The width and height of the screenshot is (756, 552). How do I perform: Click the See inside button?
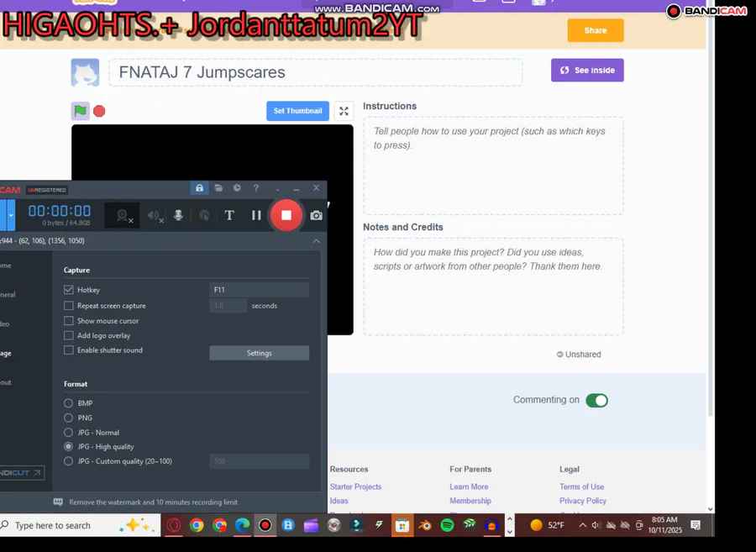[587, 71]
